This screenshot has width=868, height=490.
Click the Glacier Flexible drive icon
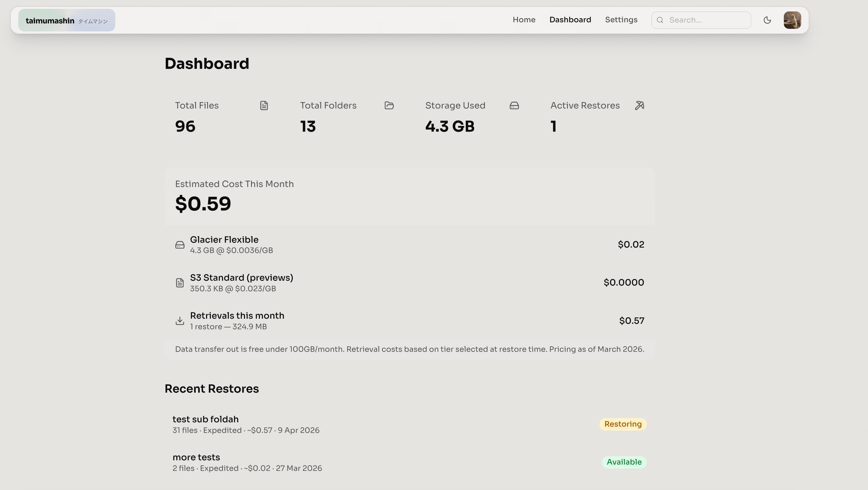click(x=179, y=245)
